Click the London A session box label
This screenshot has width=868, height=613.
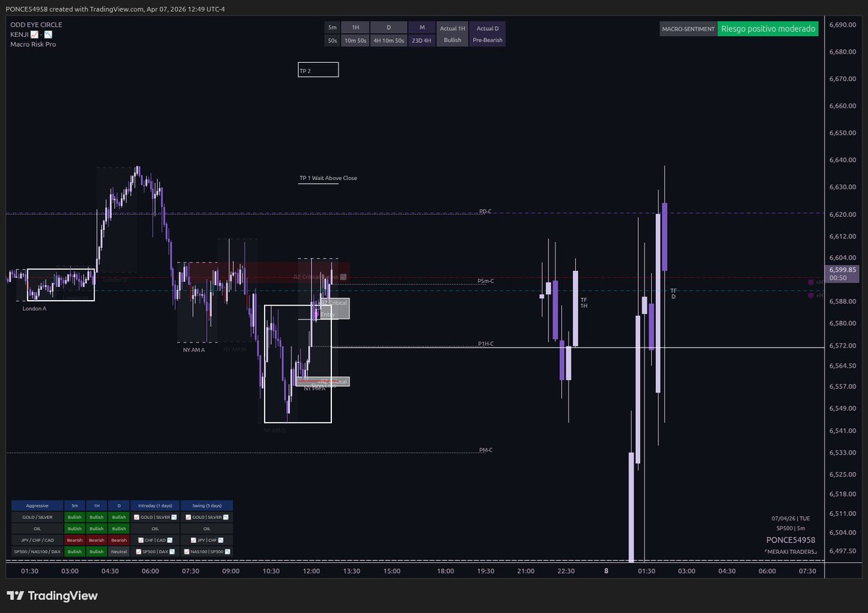coord(35,308)
